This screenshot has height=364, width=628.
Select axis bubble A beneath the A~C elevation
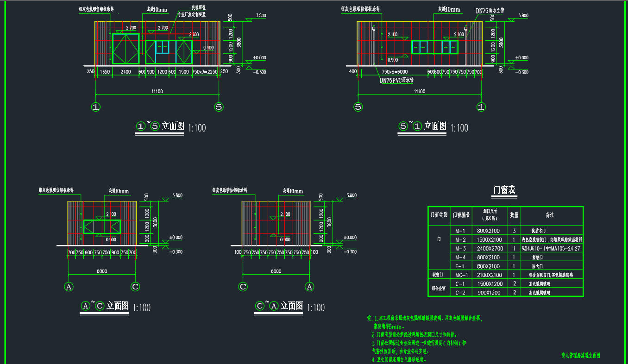pos(69,287)
